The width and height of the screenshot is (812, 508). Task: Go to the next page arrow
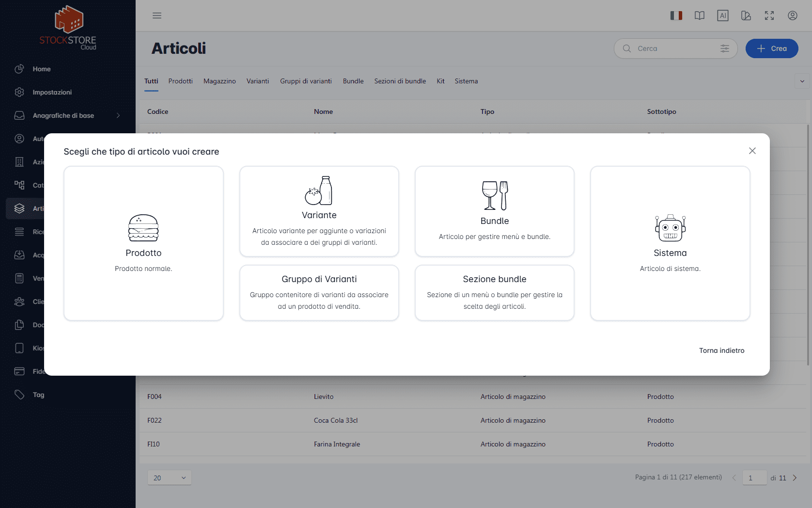point(795,478)
